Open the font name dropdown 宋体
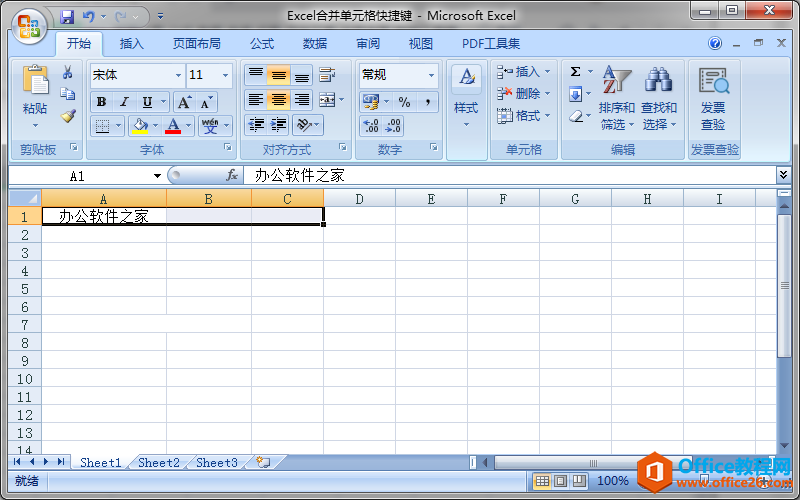The width and height of the screenshot is (800, 500). click(x=178, y=76)
